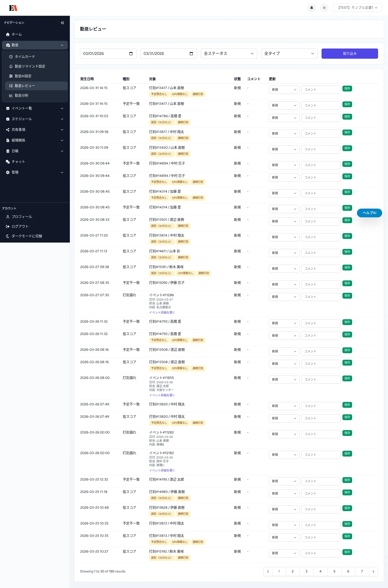Screen dimensions: 388x588
Task: Click the theme sun icon in header
Action: click(x=324, y=8)
